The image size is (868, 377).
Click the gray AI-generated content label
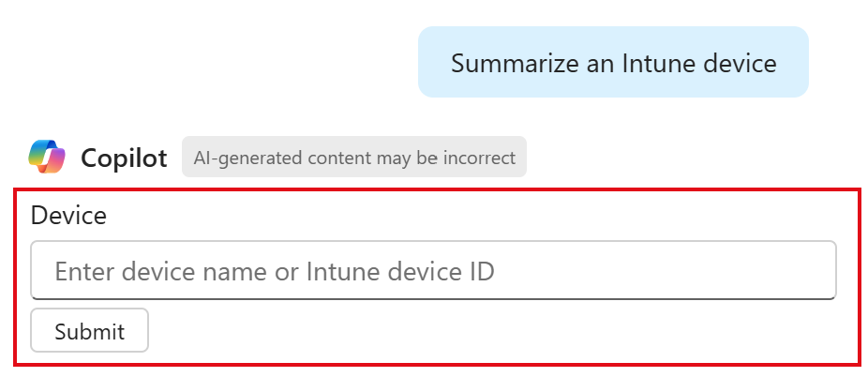(354, 158)
